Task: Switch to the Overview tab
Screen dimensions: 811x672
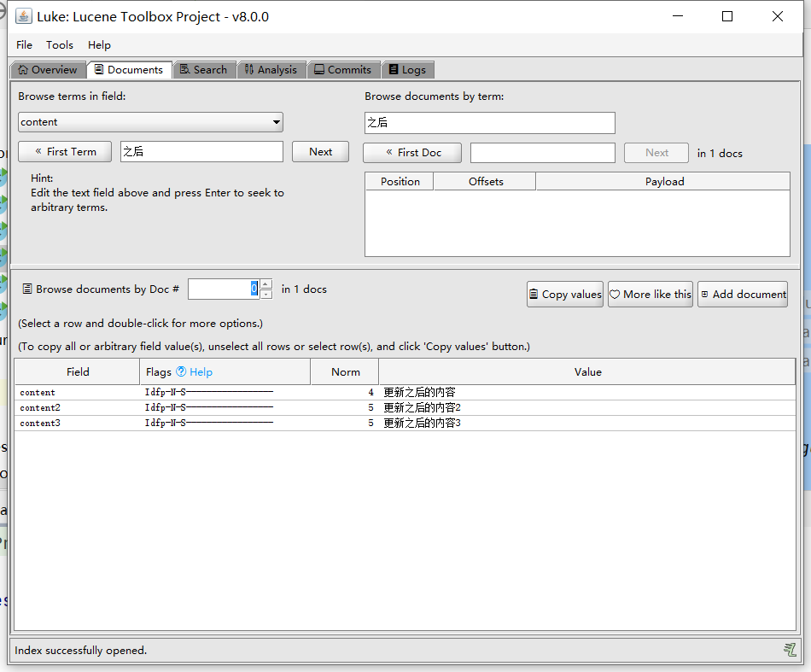Action: pos(48,70)
